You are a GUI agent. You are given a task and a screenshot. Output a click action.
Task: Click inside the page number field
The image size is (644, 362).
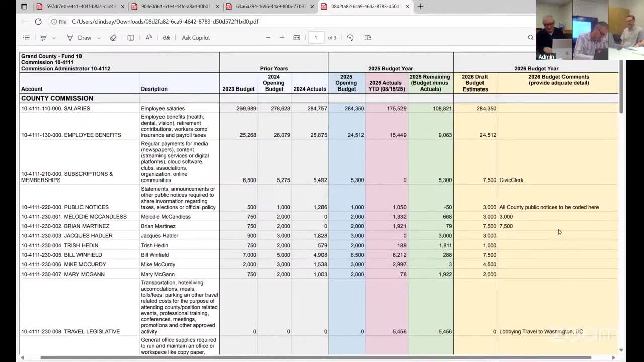tap(316, 37)
